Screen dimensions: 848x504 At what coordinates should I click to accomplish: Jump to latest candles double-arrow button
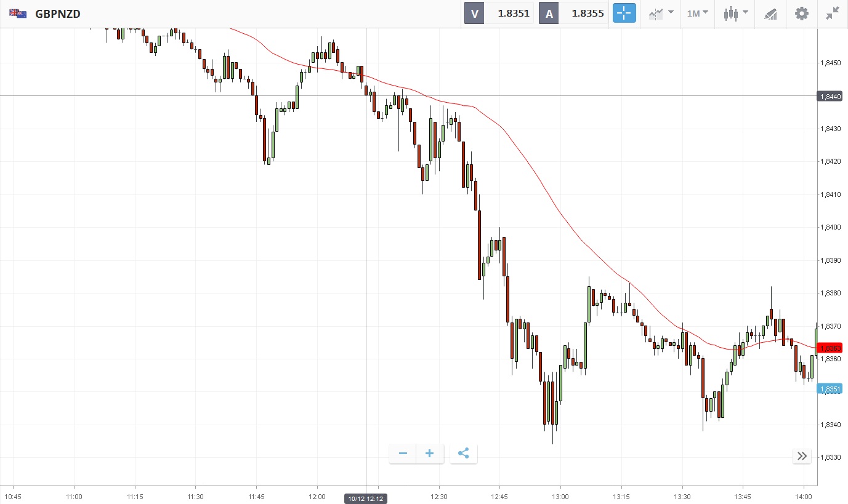tap(801, 456)
